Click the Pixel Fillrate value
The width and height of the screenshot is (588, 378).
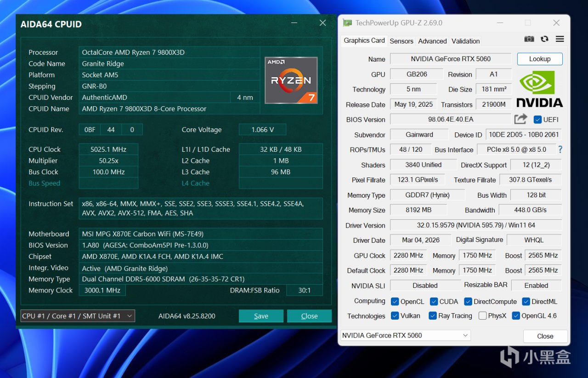click(418, 180)
